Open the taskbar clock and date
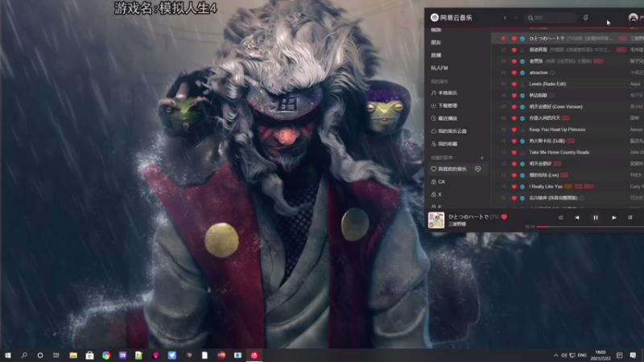Viewport: 644px width, 362px height. [x=601, y=355]
